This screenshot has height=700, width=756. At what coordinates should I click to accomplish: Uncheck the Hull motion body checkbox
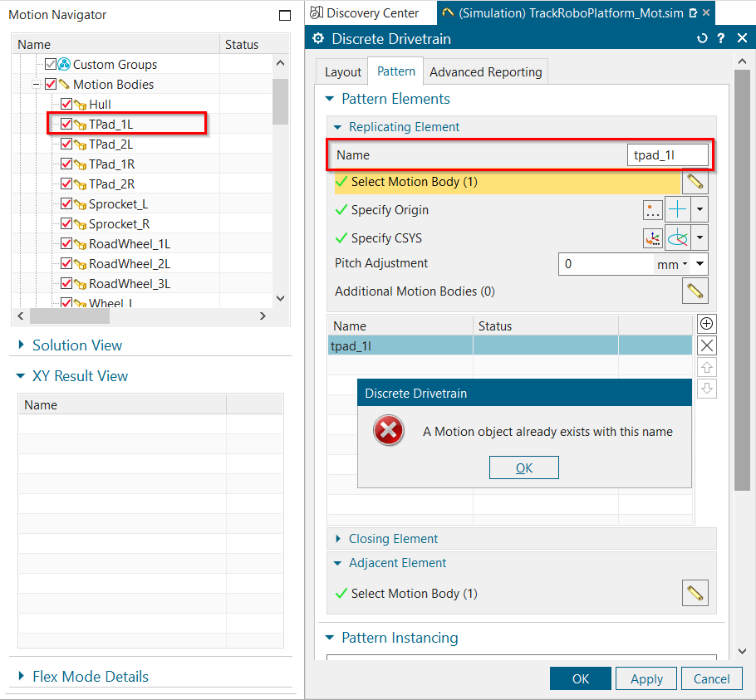(66, 105)
